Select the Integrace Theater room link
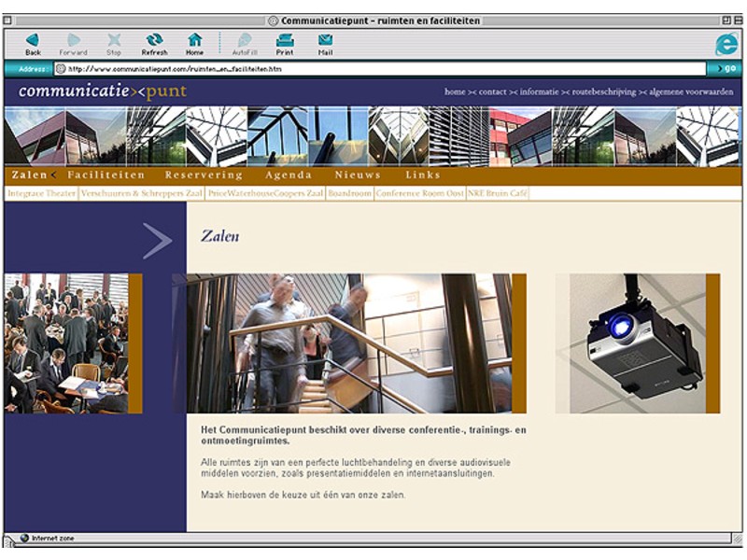 [42, 193]
